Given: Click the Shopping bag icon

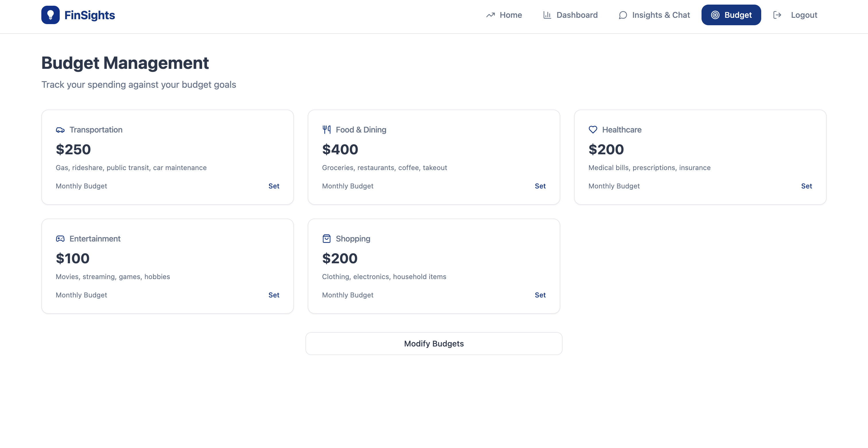Looking at the screenshot, I should 326,239.
